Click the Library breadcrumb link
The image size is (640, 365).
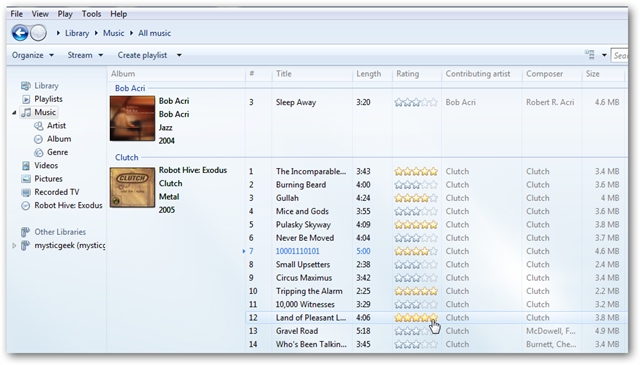[x=77, y=33]
